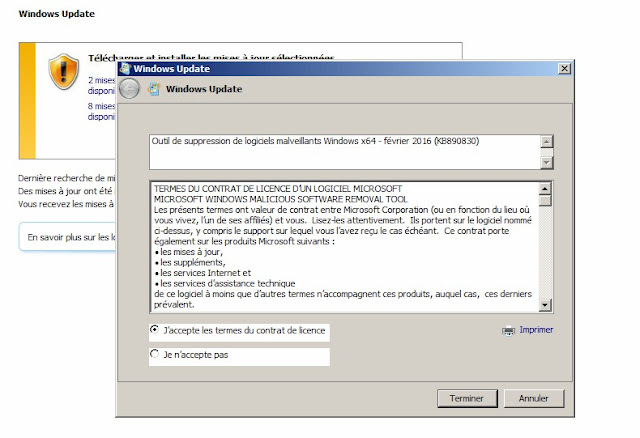The image size is (640, 438).
Task: Click the "8 mises" link in the background window
Action: (101, 106)
